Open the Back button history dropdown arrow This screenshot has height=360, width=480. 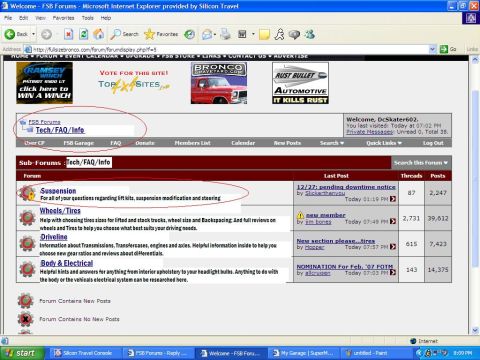(33, 34)
